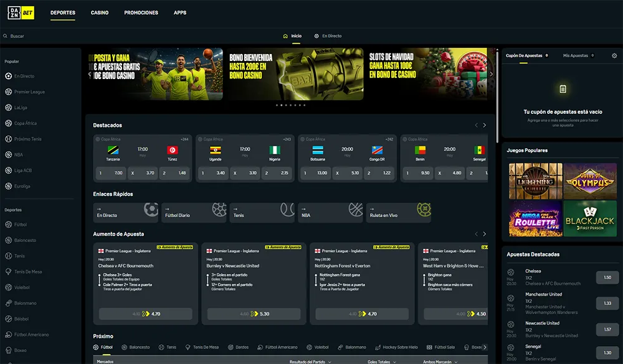Select the second banner pagination dot
The image size is (623, 364).
282,105
